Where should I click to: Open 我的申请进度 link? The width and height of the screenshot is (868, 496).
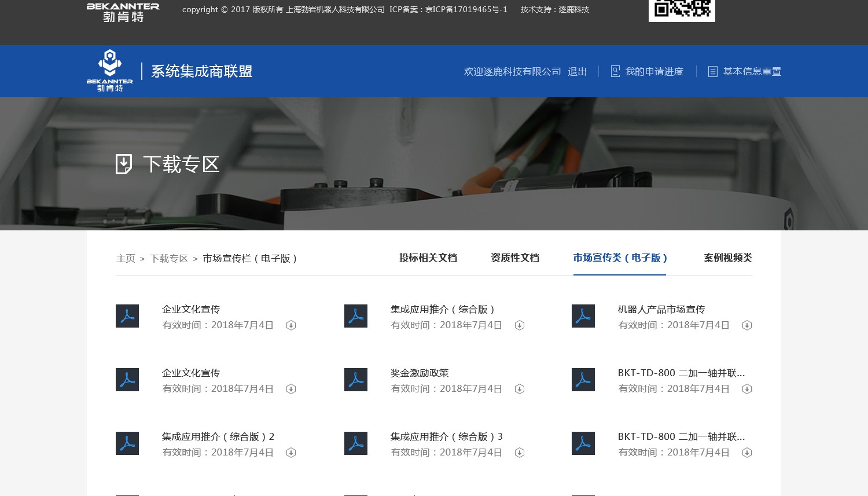(654, 72)
